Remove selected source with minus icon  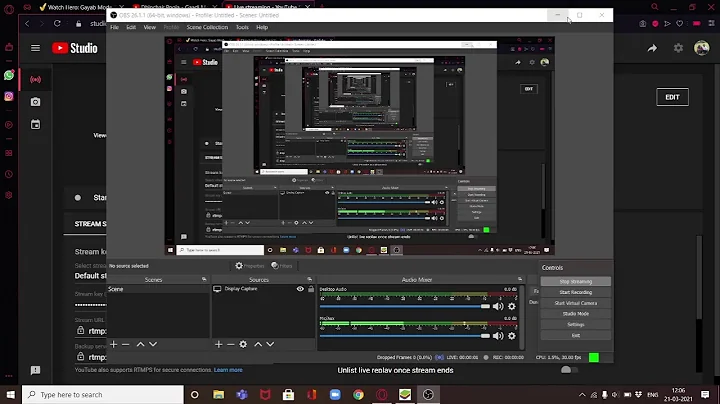click(231, 344)
